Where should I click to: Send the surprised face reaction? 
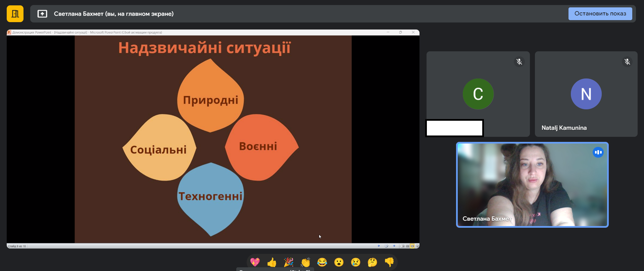tap(339, 262)
